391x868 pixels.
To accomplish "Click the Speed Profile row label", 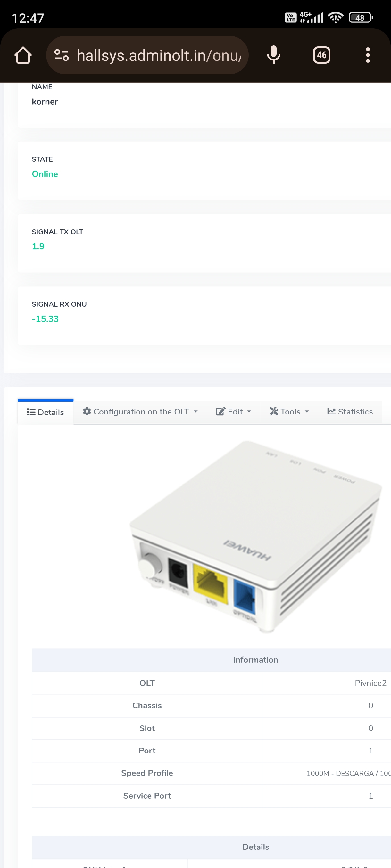I will 147,773.
